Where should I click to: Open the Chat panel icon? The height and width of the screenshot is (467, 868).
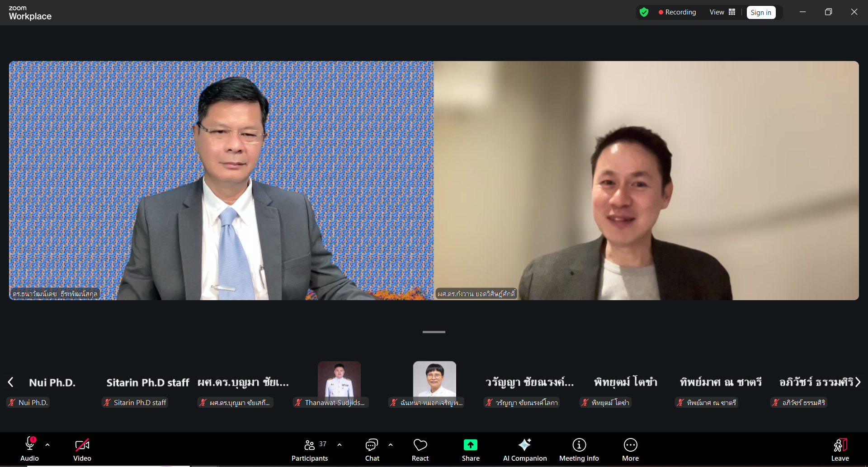tap(372, 445)
